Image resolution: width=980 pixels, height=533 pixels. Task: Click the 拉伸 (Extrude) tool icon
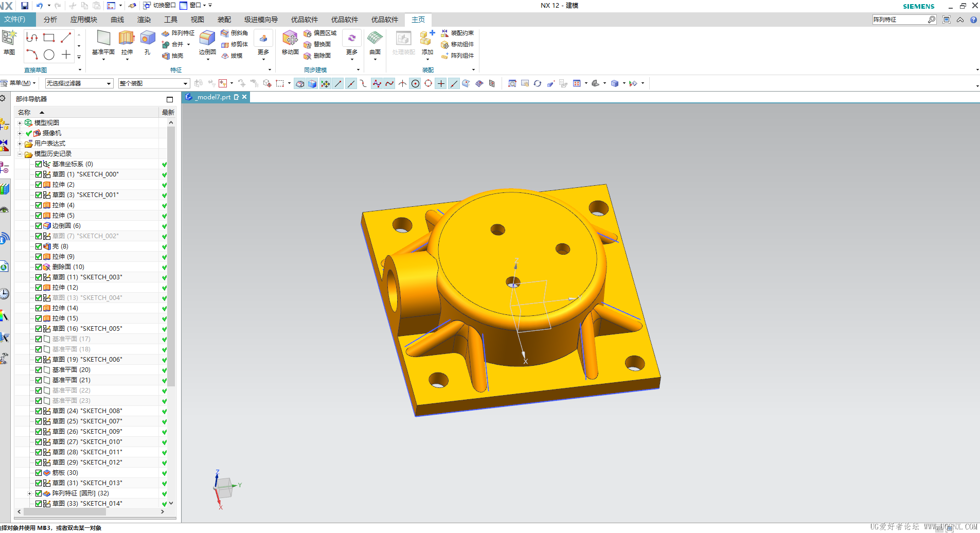point(127,39)
